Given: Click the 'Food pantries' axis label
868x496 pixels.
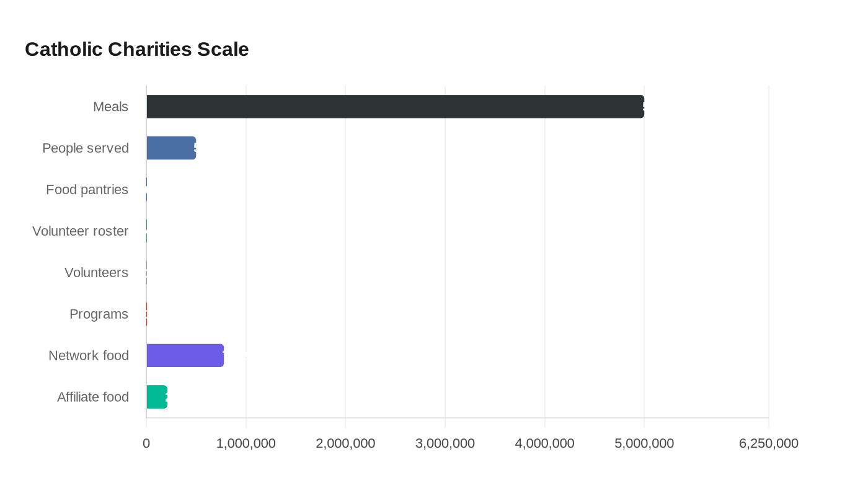Looking at the screenshot, I should (x=87, y=190).
